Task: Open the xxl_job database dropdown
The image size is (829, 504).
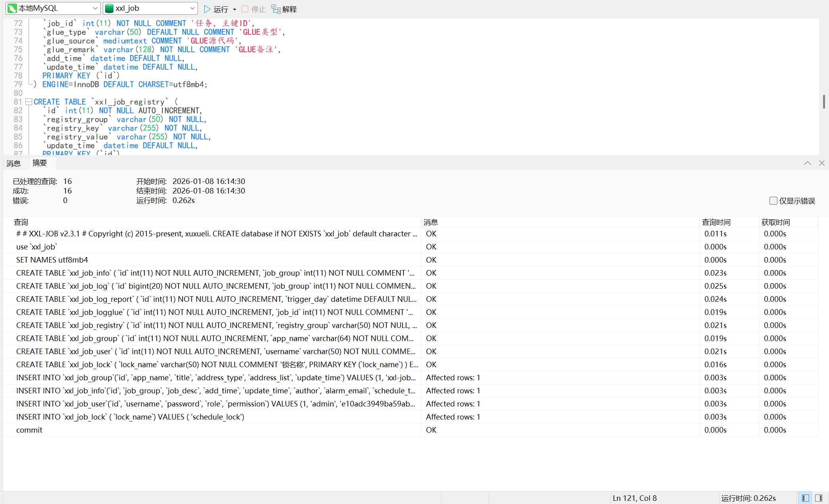Action: 192,8
